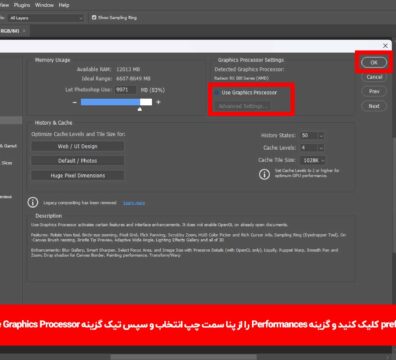
Task: Open the Cache Tile Size dropdown
Action: (x=312, y=160)
